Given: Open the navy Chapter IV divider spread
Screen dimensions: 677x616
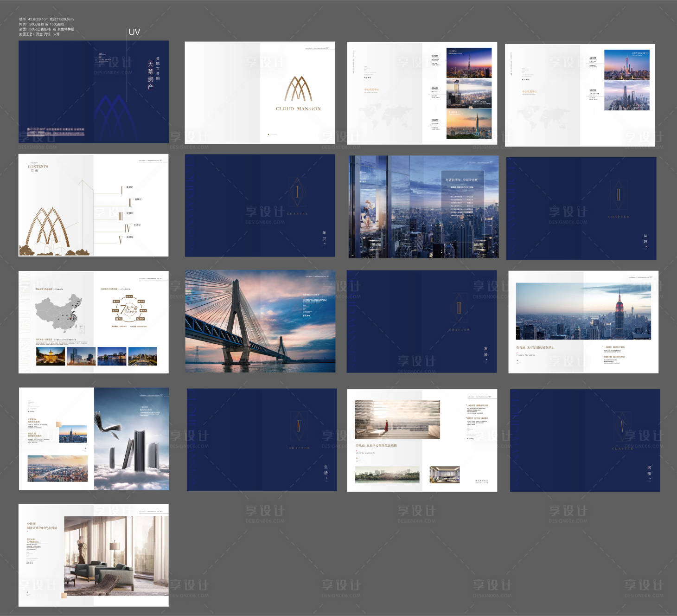Looking at the screenshot, I should tap(262, 440).
